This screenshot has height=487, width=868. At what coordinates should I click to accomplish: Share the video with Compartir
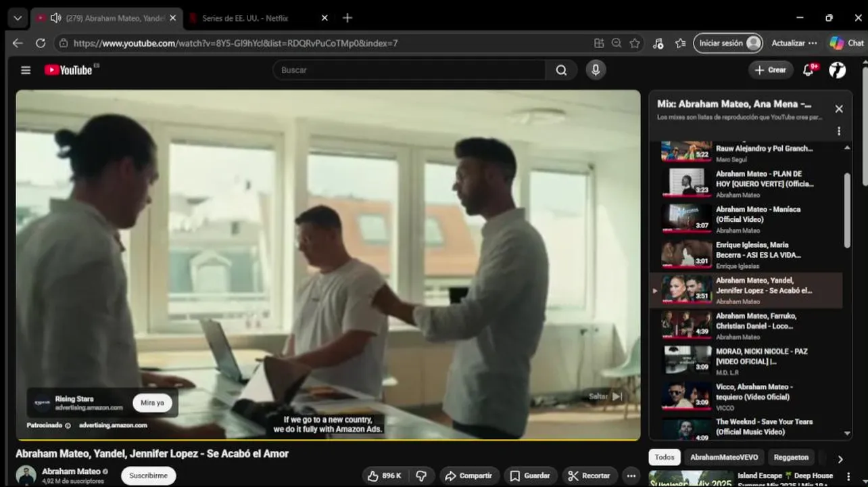coord(468,476)
